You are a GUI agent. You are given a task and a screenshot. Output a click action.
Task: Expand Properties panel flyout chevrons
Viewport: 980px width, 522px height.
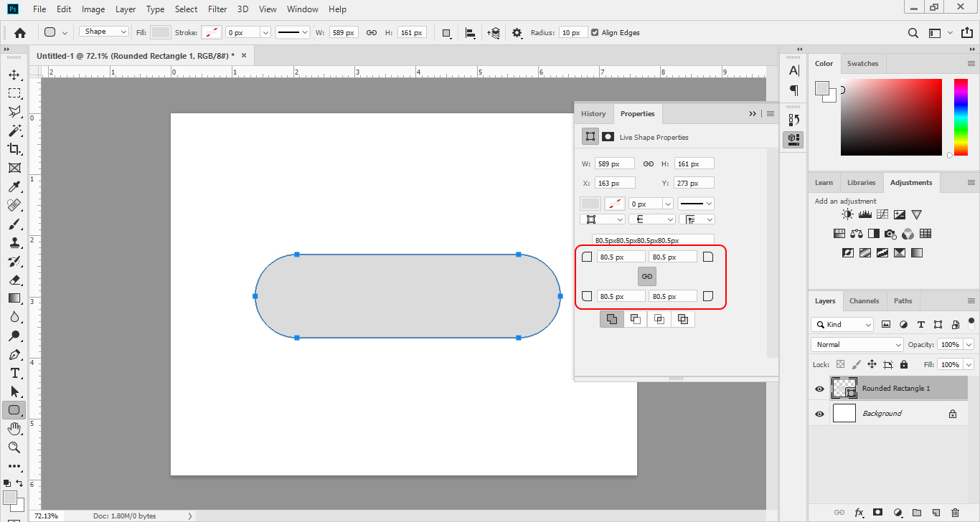point(753,113)
